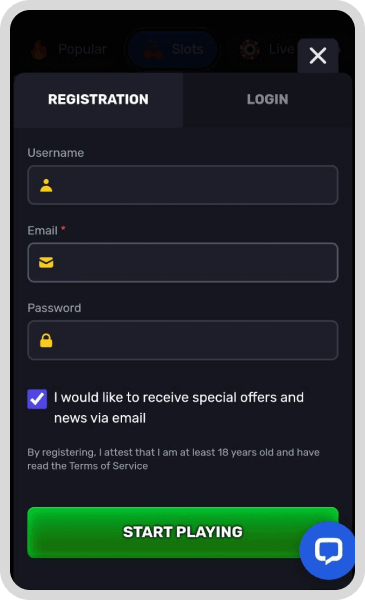This screenshot has height=600, width=365.
Task: Focus the Username input field
Action: point(183,185)
